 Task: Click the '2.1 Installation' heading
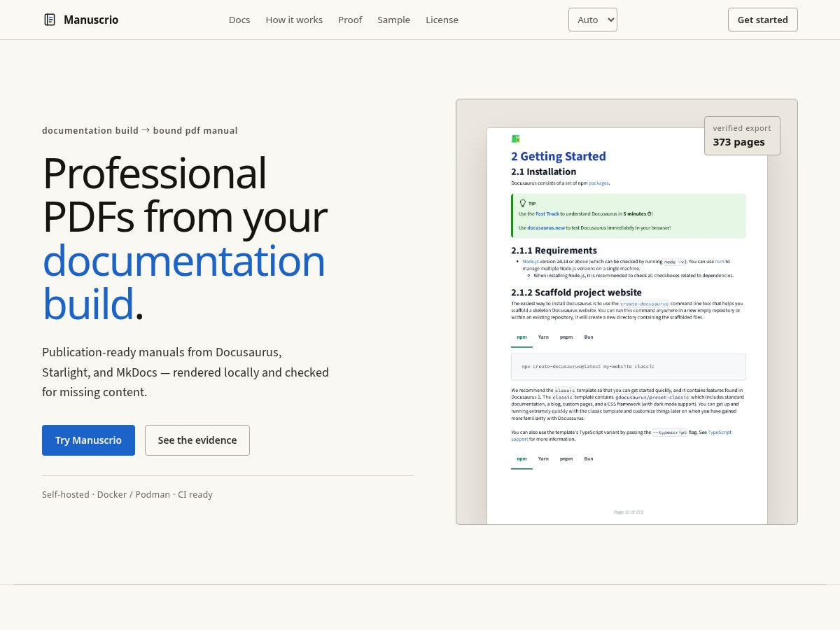pos(544,171)
